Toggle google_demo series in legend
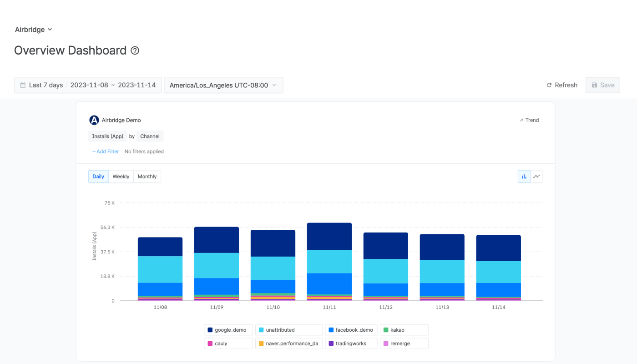This screenshot has width=637, height=364. [x=228, y=330]
